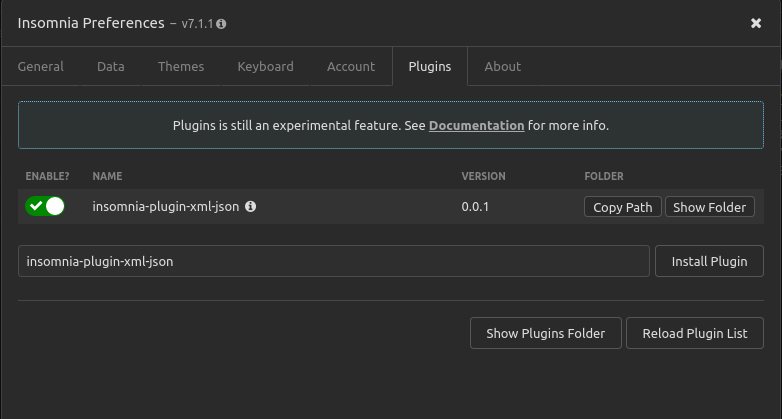Select the Keyboard tab

click(x=265, y=66)
